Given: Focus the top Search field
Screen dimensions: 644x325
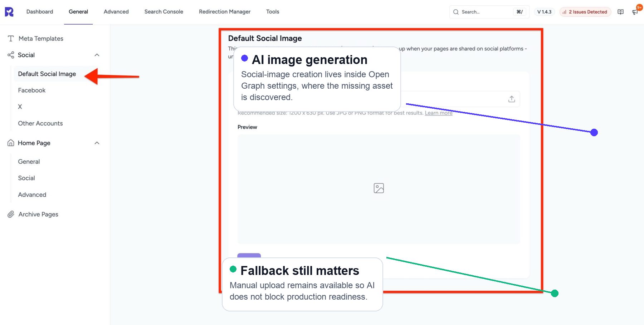Looking at the screenshot, I should click(x=489, y=12).
